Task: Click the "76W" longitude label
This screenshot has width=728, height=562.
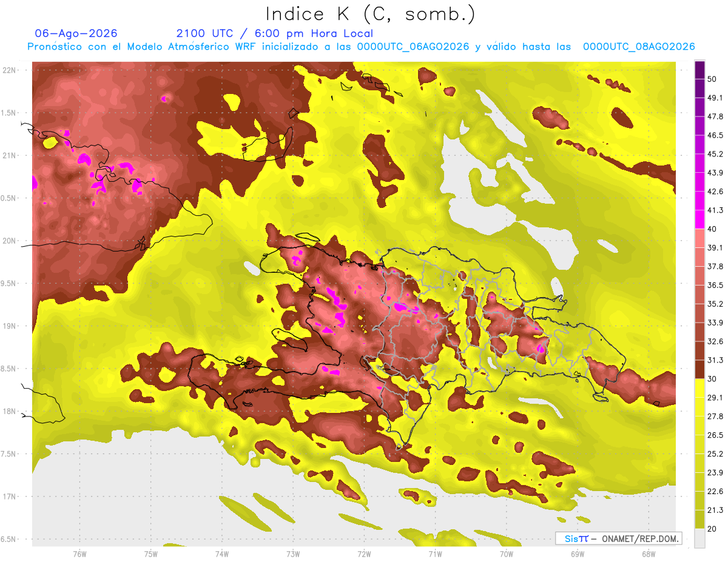Action: [x=79, y=554]
